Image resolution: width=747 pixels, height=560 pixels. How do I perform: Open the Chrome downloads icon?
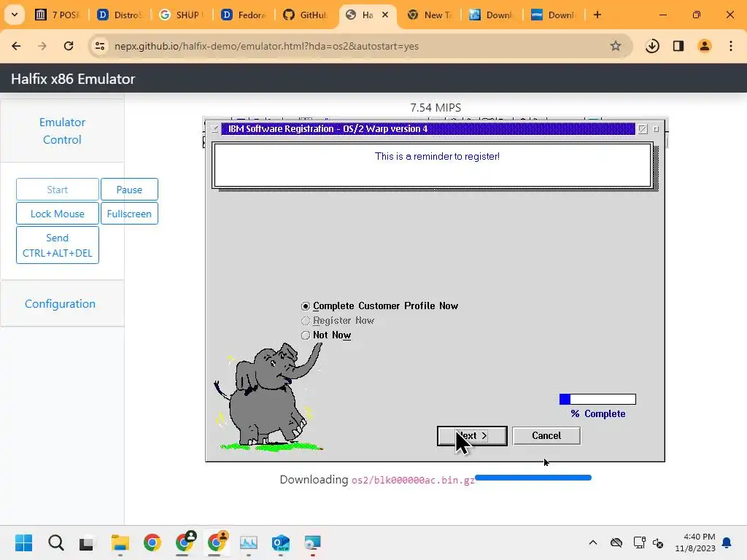(652, 46)
